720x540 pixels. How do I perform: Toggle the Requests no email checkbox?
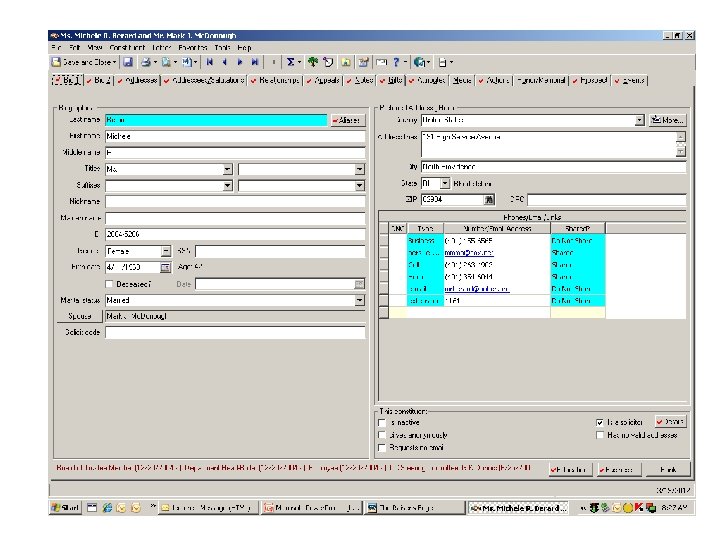coord(382,447)
